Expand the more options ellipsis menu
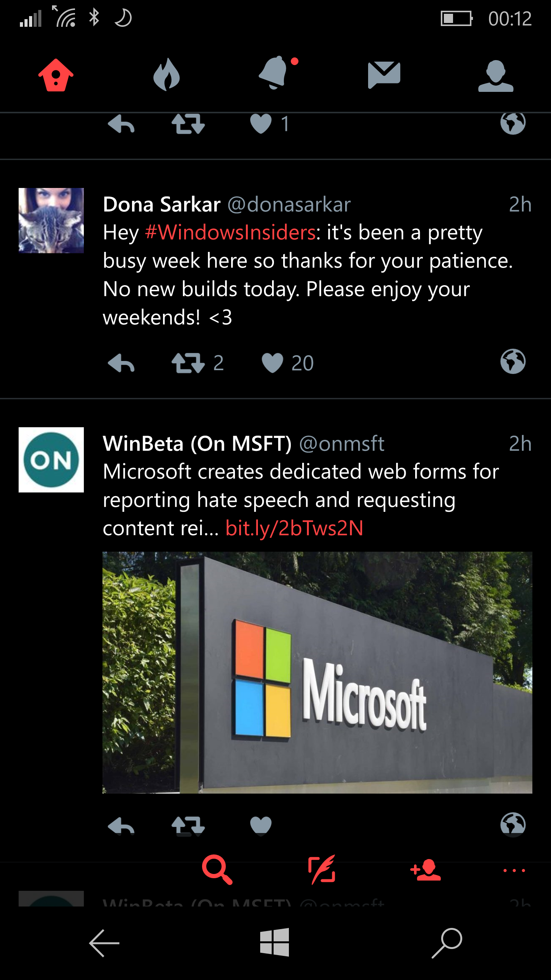 (514, 871)
